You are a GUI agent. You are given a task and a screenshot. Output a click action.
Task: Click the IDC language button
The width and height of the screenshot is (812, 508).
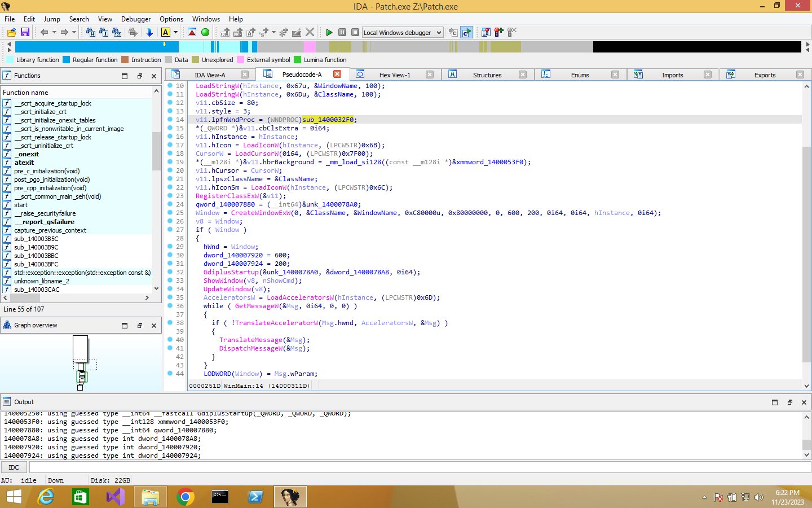coord(14,467)
